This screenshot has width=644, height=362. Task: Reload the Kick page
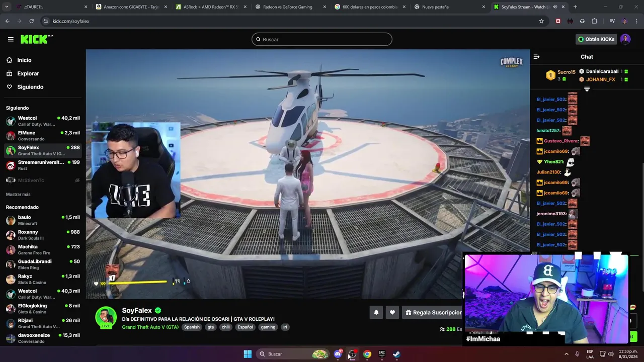click(x=31, y=21)
